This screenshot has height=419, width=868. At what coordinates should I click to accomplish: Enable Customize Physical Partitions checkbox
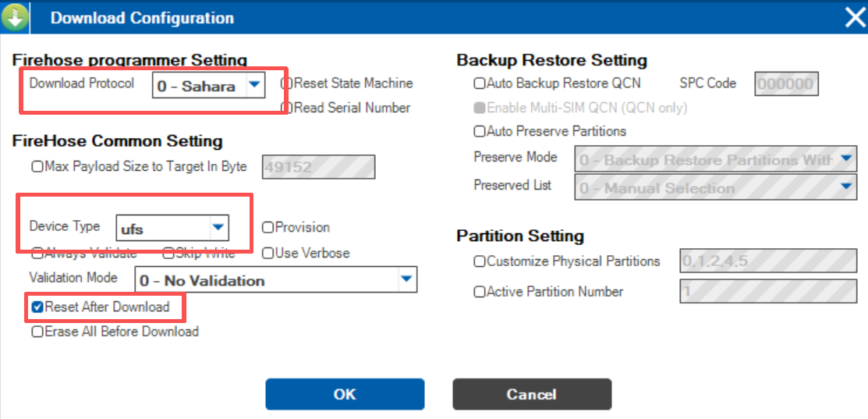480,261
